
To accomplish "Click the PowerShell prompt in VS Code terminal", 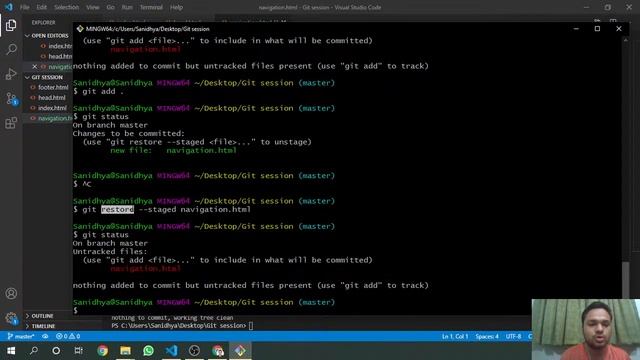I will point(182,326).
